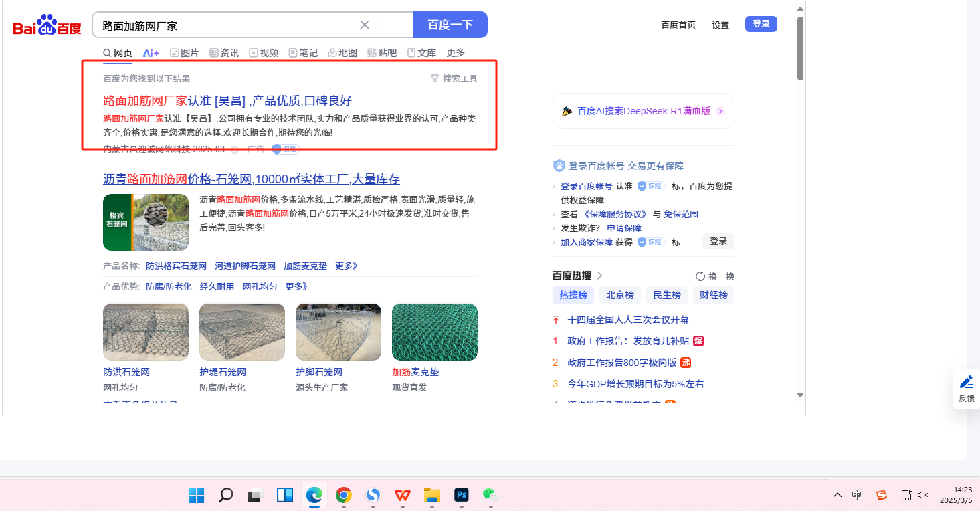Open the Ai+ search tab

(x=151, y=53)
